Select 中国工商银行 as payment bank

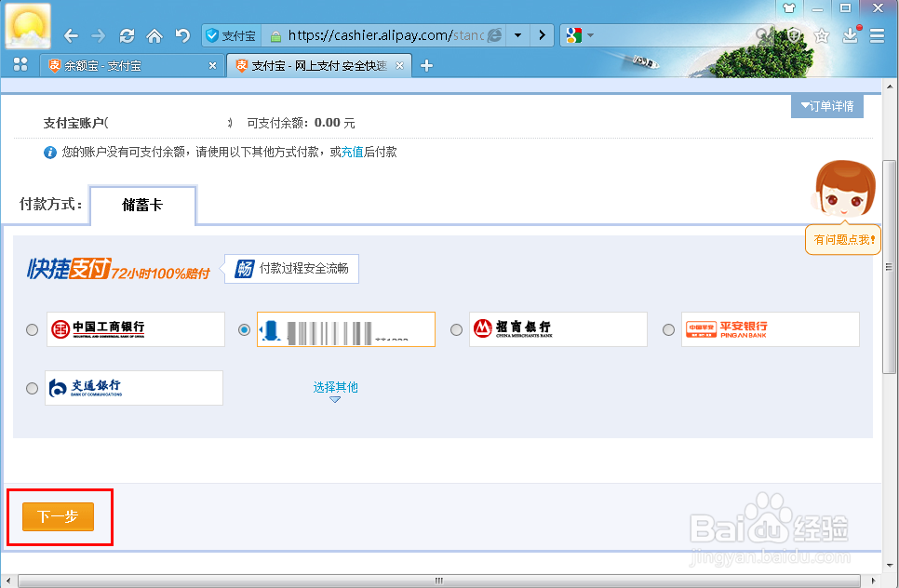[x=32, y=329]
